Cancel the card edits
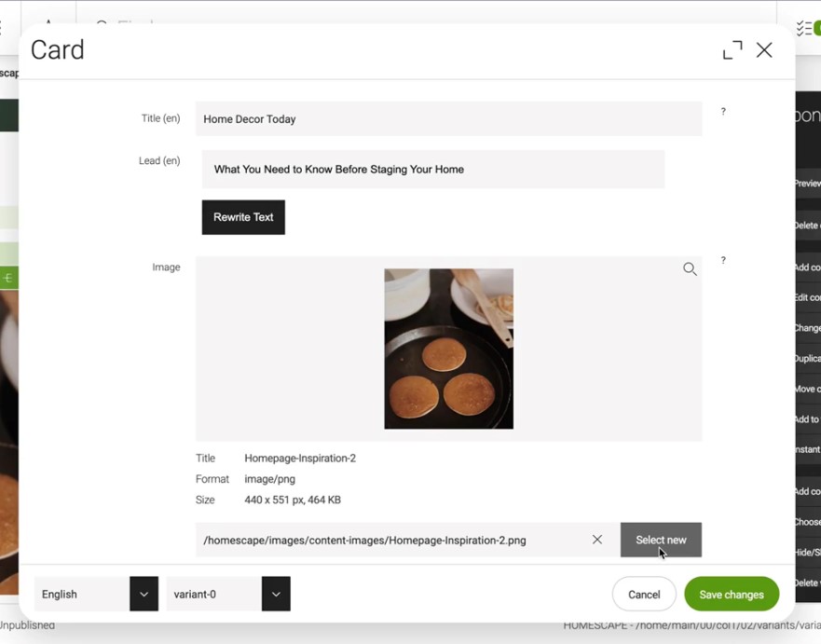Image resolution: width=821 pixels, height=644 pixels. pos(643,594)
